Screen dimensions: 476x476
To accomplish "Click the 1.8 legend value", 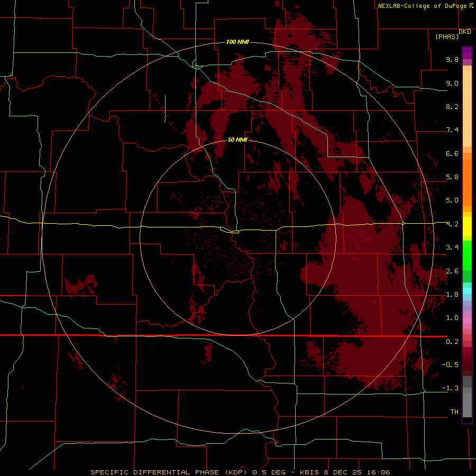I will (x=452, y=295).
